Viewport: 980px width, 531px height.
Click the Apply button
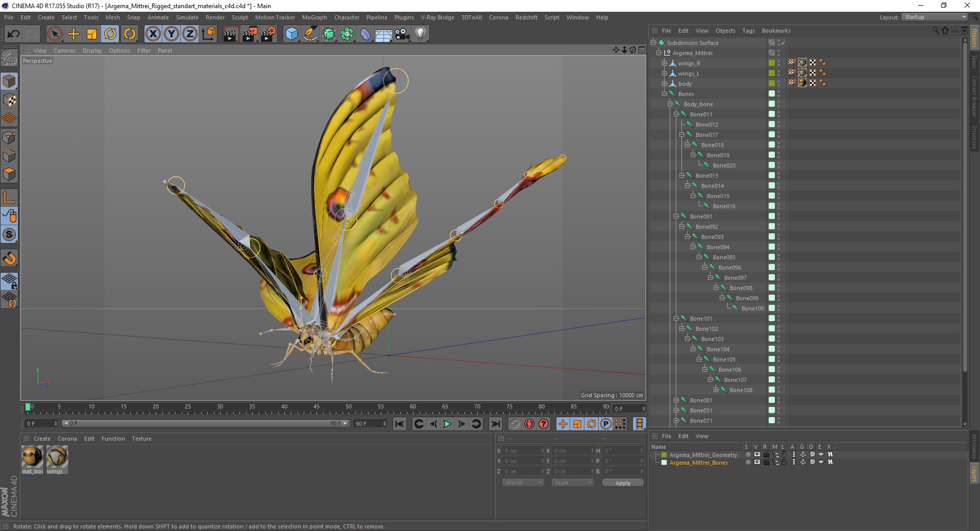(623, 483)
